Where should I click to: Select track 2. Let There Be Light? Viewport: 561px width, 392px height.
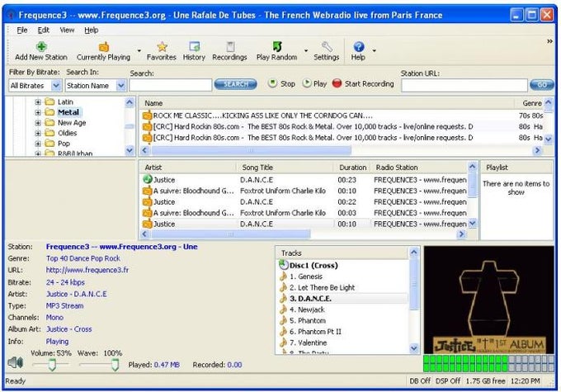coord(322,287)
